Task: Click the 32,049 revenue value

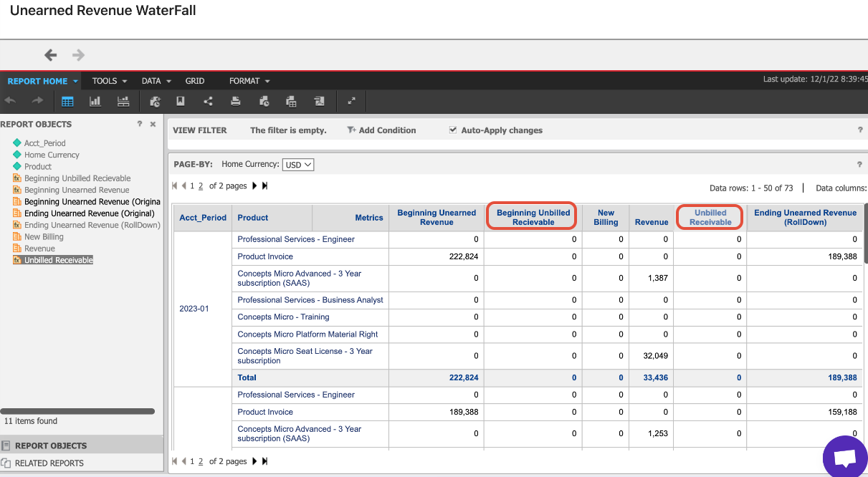Action: 656,356
